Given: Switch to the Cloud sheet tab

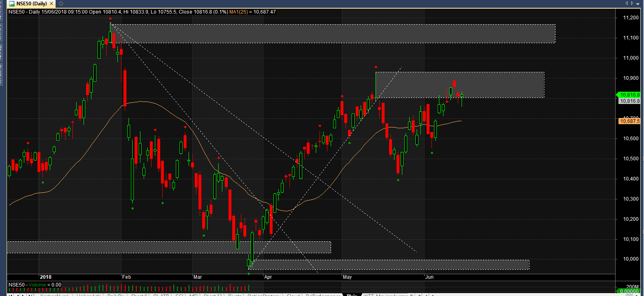Looking at the screenshot, I should (x=293, y=295).
